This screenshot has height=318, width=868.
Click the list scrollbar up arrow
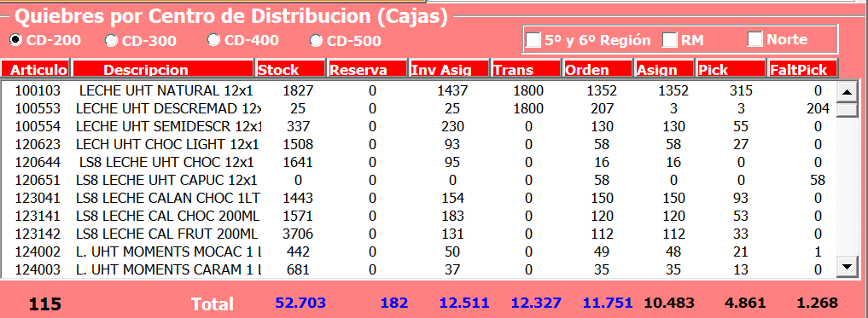point(847,92)
